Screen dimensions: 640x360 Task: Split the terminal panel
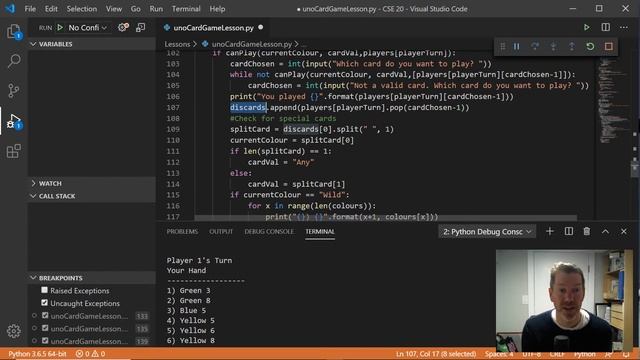569,231
